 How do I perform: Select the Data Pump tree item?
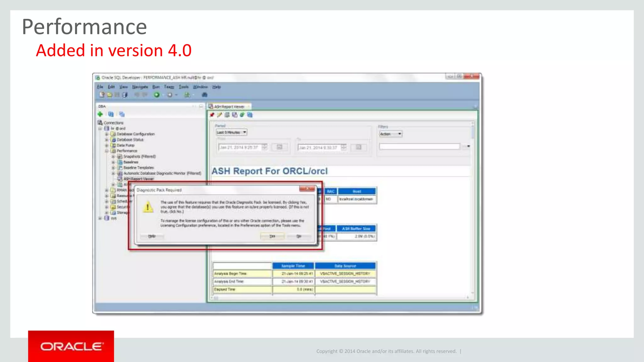(125, 145)
